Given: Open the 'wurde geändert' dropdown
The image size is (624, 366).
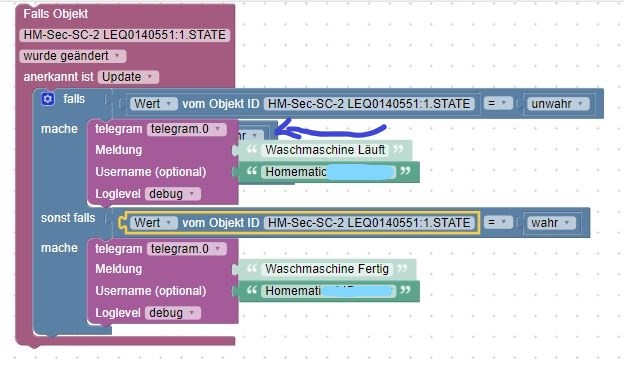Looking at the screenshot, I should coord(73,56).
